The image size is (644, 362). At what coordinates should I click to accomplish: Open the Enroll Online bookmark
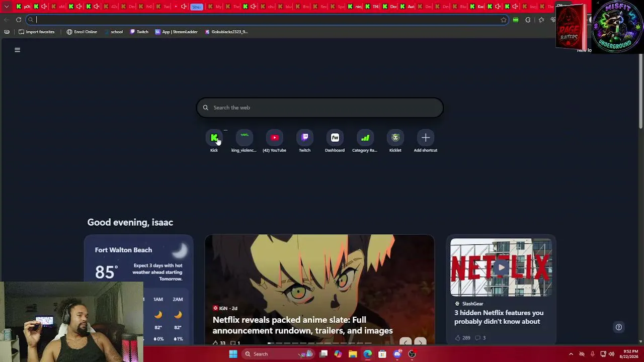82,32
